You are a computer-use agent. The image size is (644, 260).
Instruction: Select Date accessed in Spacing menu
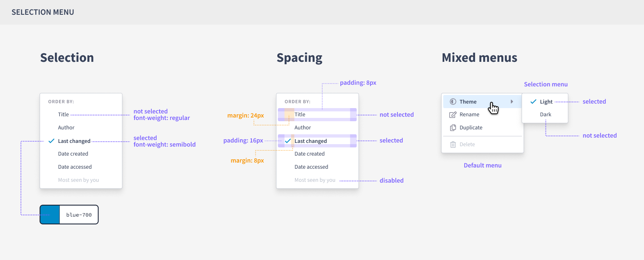311,167
